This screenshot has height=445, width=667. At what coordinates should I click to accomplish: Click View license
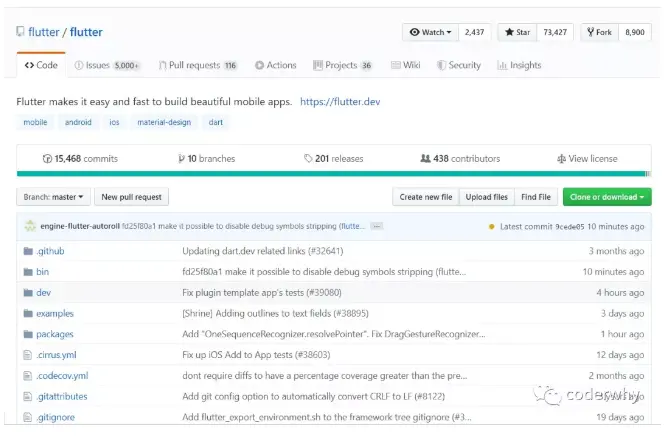pos(587,159)
